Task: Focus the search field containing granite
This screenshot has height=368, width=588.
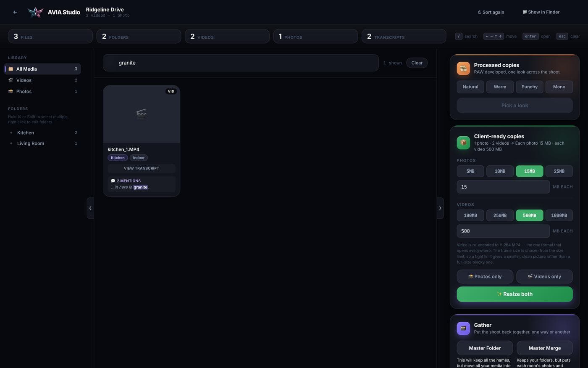Action: point(241,63)
